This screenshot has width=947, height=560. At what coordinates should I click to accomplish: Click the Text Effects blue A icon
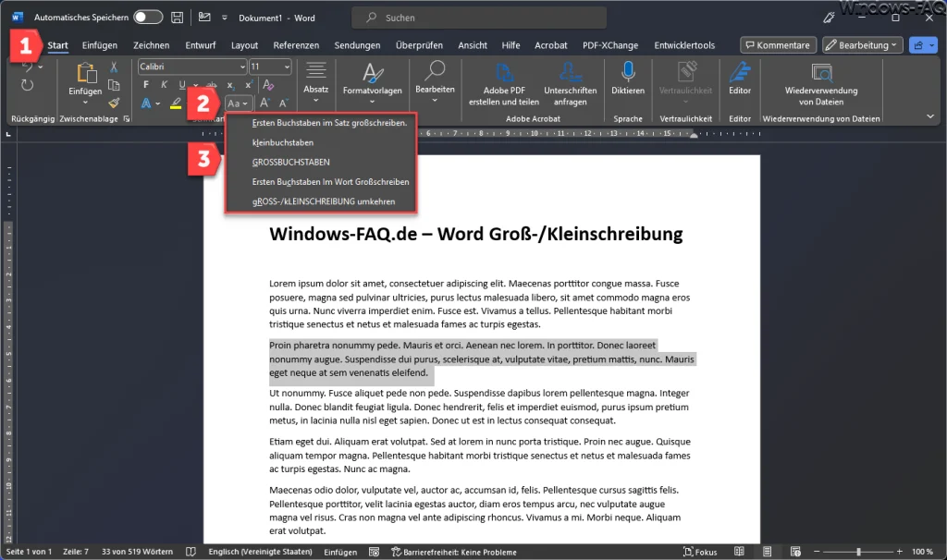146,103
